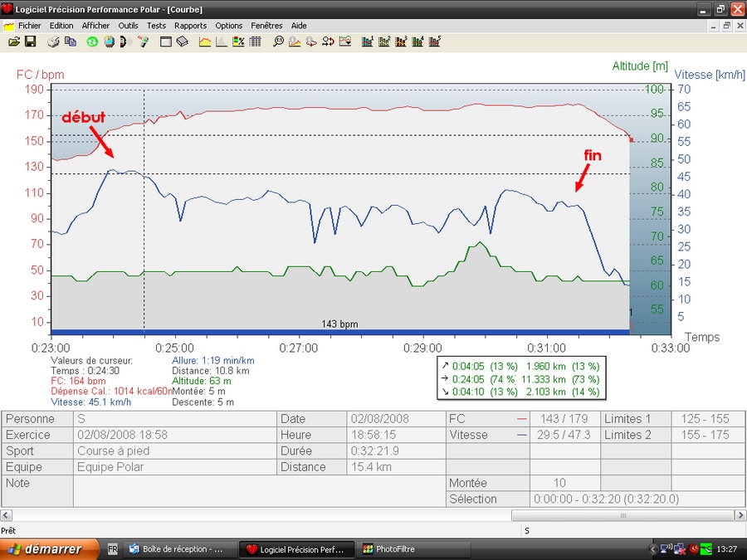
Task: Click the bar chart icon numbered 5
Action: (x=433, y=41)
